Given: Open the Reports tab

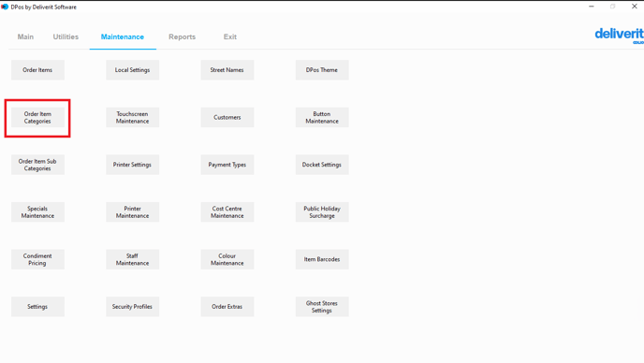Looking at the screenshot, I should [182, 37].
